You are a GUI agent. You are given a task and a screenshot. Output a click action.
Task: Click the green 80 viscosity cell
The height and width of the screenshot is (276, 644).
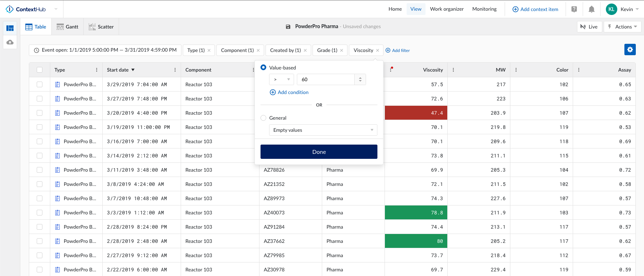click(416, 241)
